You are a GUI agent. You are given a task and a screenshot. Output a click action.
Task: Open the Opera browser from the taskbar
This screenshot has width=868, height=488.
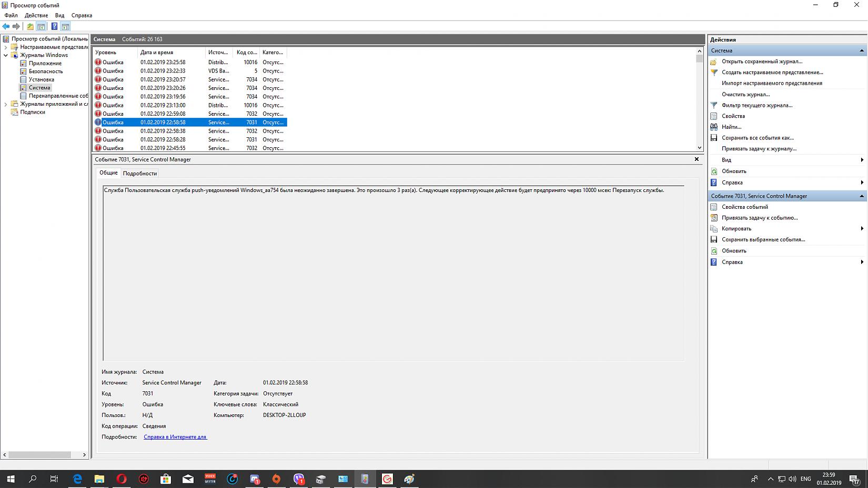tap(122, 479)
